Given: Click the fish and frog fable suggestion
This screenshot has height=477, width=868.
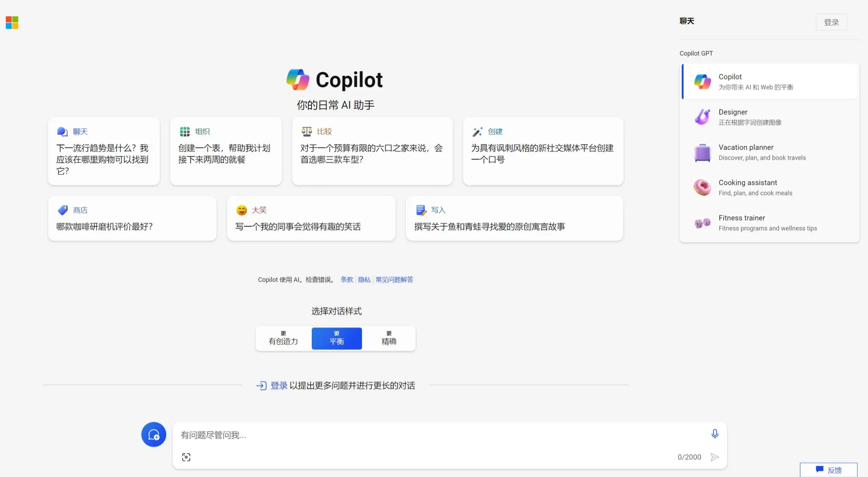Looking at the screenshot, I should click(489, 227).
